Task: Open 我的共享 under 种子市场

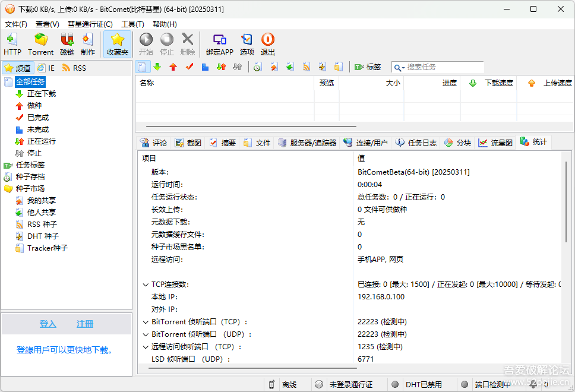Action: click(42, 201)
